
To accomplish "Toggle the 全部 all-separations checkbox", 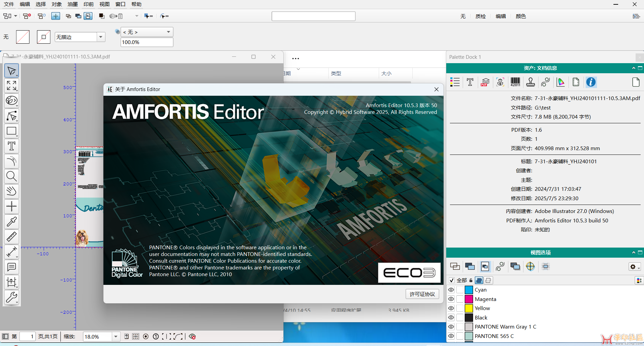I will [452, 280].
